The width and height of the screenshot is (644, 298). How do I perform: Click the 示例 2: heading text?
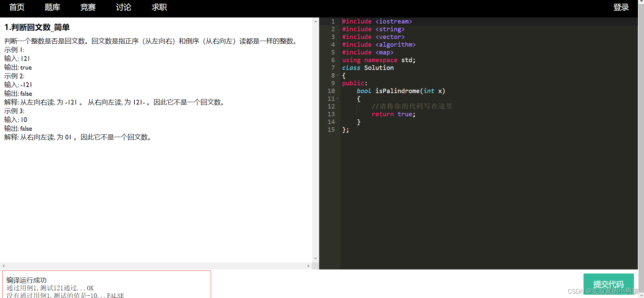(14, 76)
